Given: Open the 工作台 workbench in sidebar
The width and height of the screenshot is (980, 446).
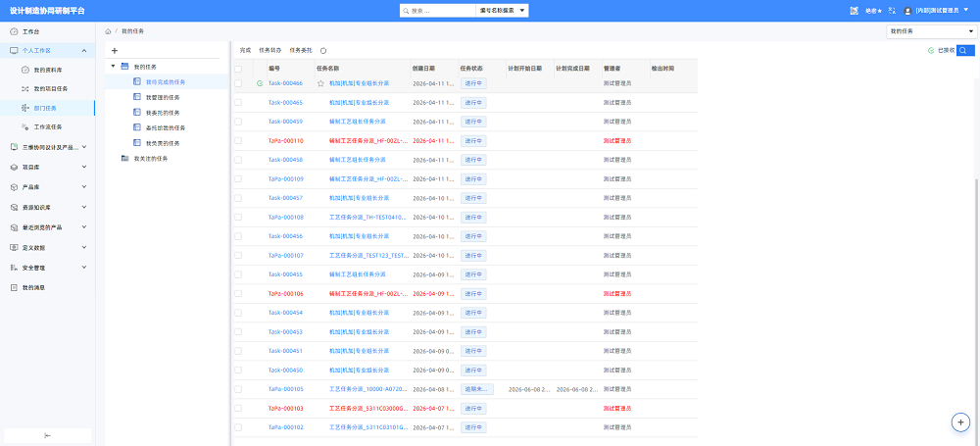Looking at the screenshot, I should coord(47,32).
